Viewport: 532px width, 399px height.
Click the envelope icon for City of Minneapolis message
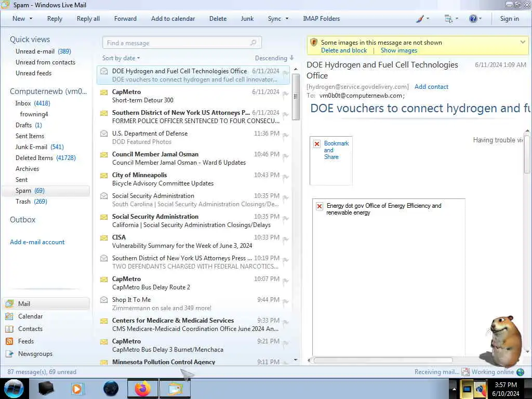[104, 176]
